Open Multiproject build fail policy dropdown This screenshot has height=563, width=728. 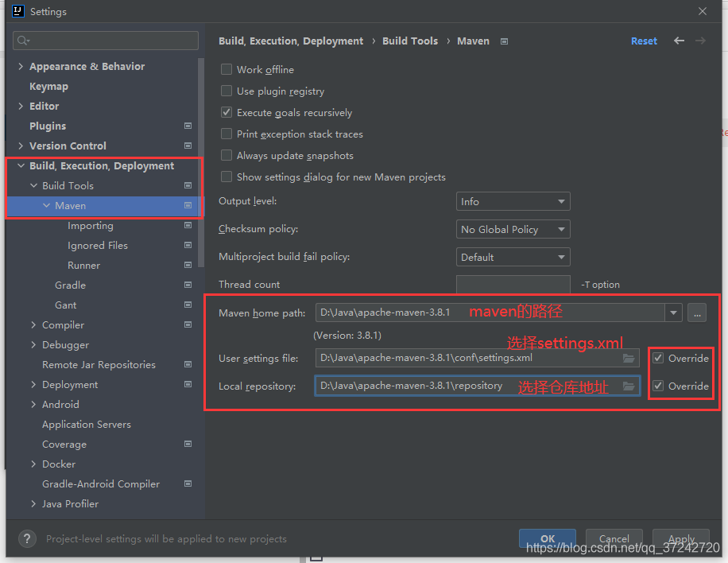(513, 258)
